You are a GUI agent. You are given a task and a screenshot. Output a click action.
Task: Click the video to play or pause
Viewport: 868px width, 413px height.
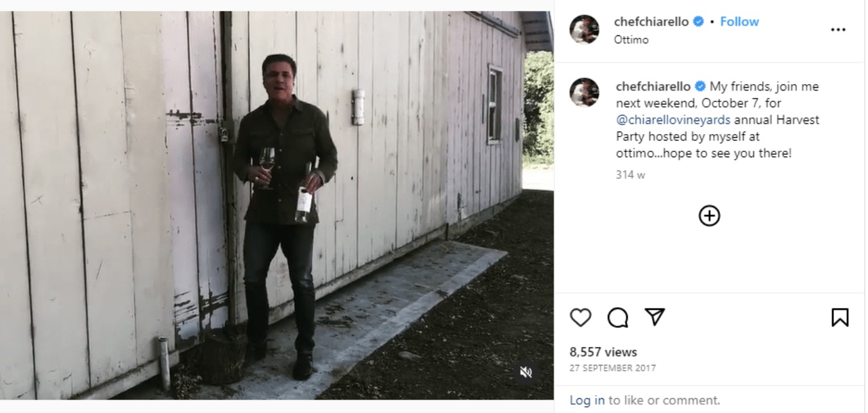276,205
